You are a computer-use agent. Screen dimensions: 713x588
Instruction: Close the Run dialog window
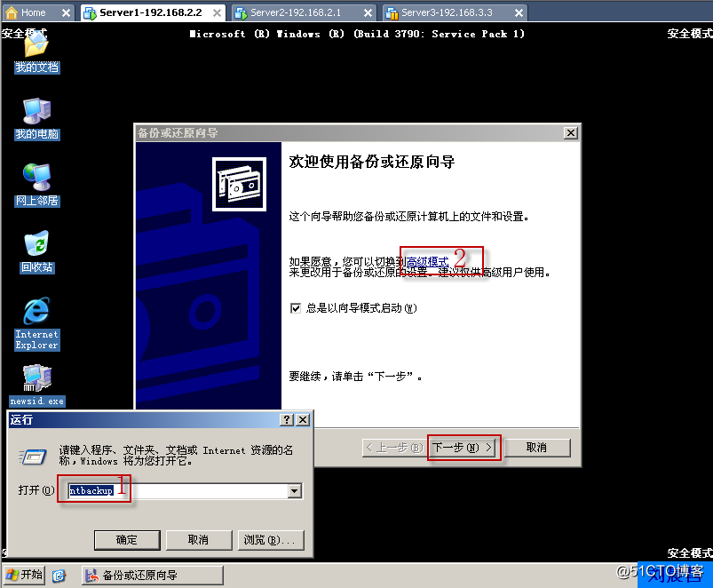(303, 420)
